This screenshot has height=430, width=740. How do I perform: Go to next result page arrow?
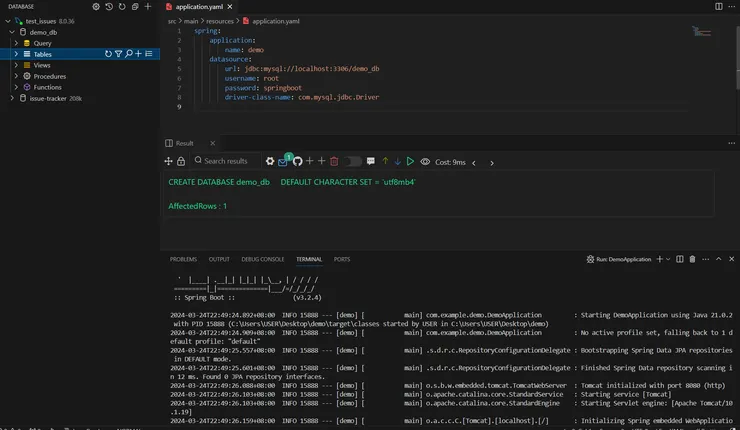[x=490, y=162]
